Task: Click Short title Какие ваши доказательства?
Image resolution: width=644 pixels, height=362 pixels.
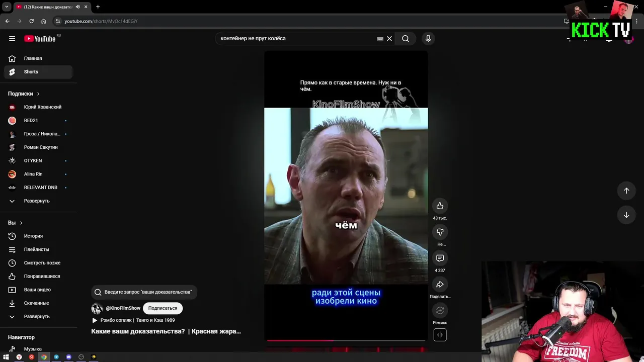Action: coord(166,331)
